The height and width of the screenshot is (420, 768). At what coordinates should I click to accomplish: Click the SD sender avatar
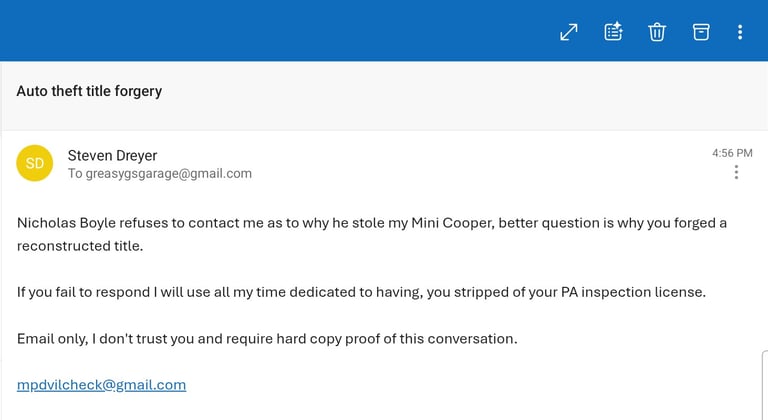tap(35, 163)
